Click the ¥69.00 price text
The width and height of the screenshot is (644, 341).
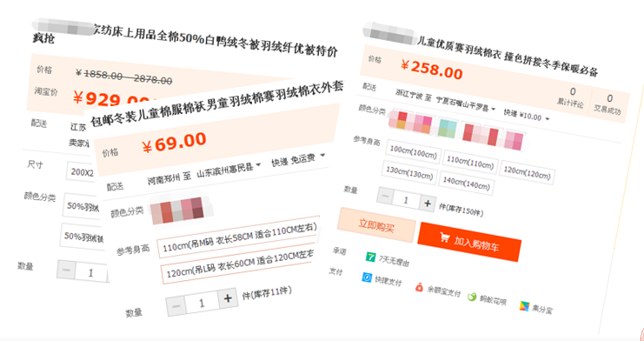coord(173,143)
